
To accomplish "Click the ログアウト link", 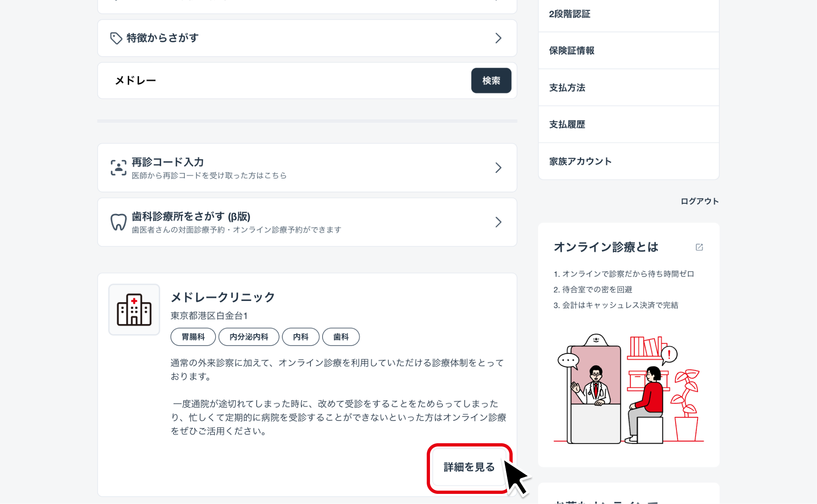I will click(x=699, y=201).
